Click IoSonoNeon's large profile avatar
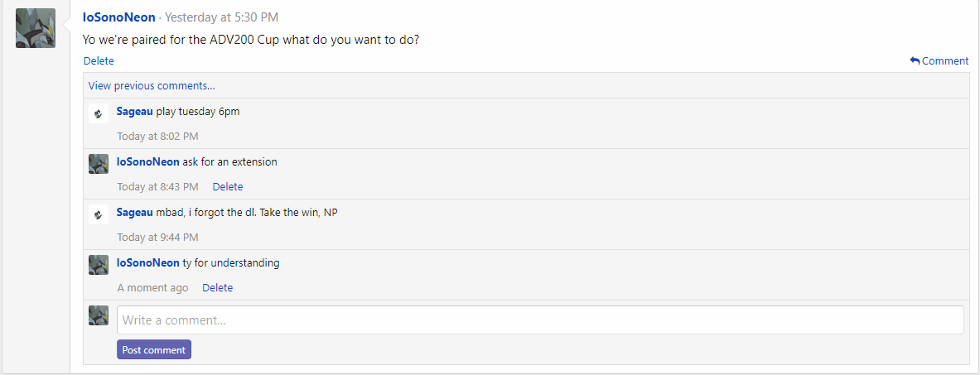980x375 pixels. pos(36,28)
